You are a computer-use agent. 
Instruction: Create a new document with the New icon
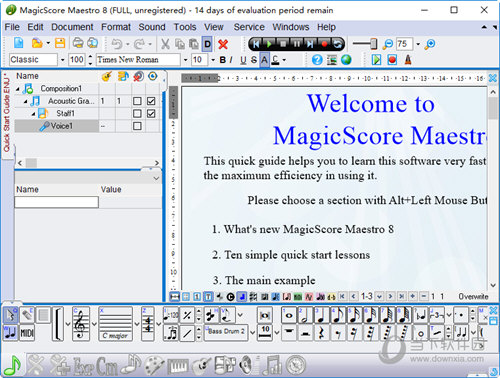(x=19, y=43)
